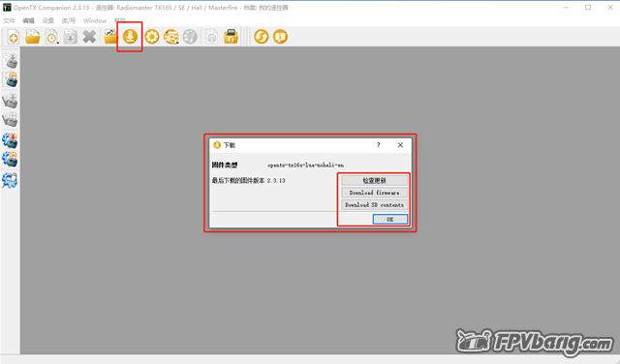Click firmware type text opentx-tx16s-lua-noheli-en
620x364 pixels.
[x=306, y=166]
